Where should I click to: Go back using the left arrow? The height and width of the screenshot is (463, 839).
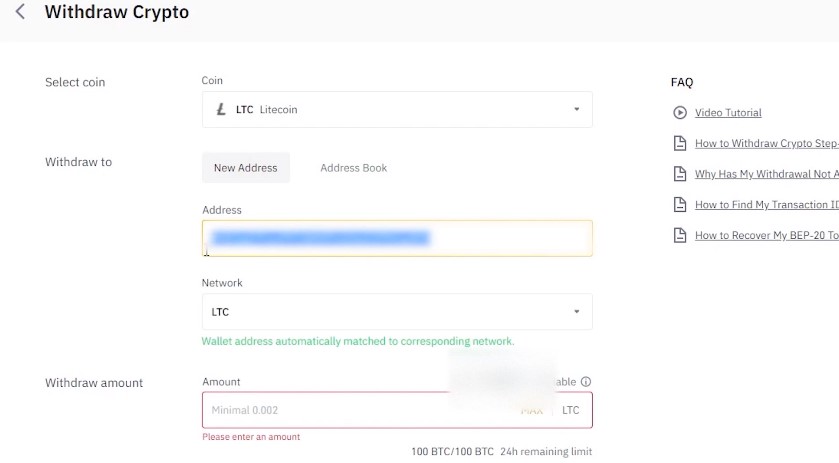[x=20, y=12]
